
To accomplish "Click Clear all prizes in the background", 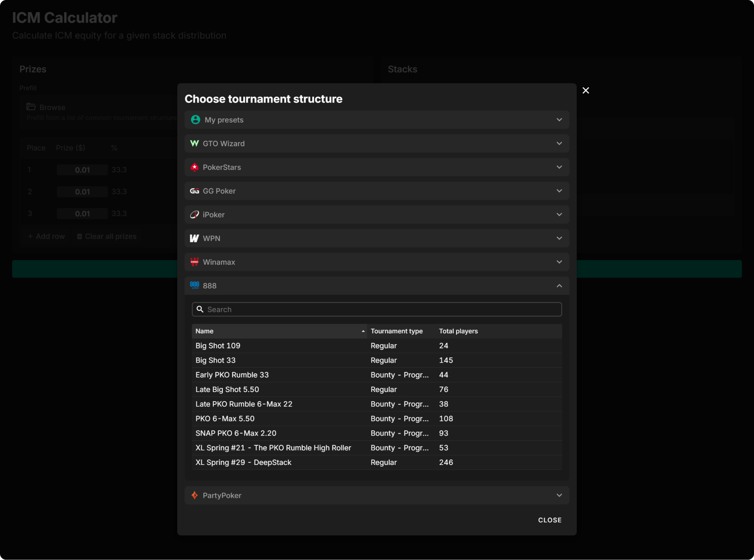I will 107,236.
